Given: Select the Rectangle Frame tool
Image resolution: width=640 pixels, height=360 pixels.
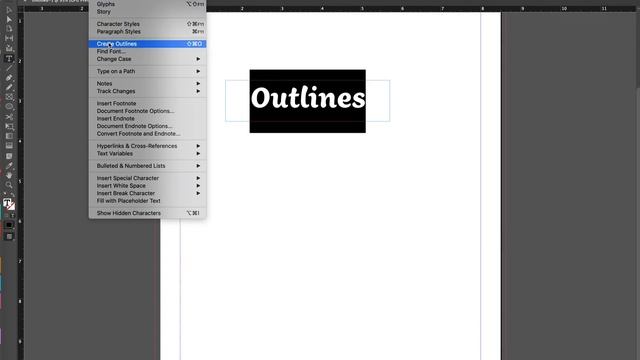Looking at the screenshot, I should pos(9,97).
